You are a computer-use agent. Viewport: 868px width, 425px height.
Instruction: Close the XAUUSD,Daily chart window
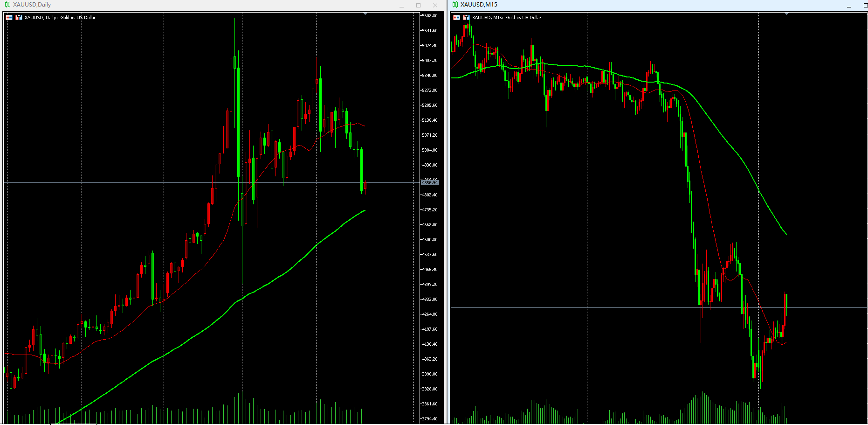435,6
